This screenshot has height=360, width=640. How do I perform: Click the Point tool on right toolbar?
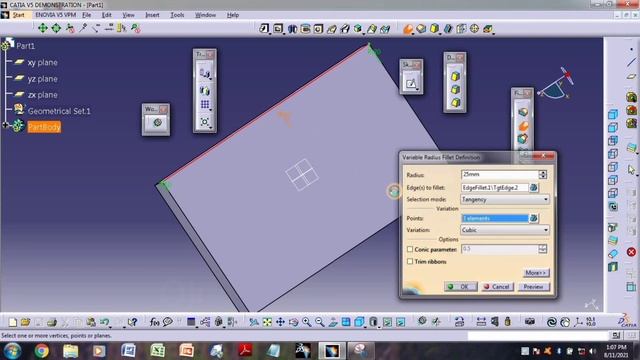pos(631,49)
